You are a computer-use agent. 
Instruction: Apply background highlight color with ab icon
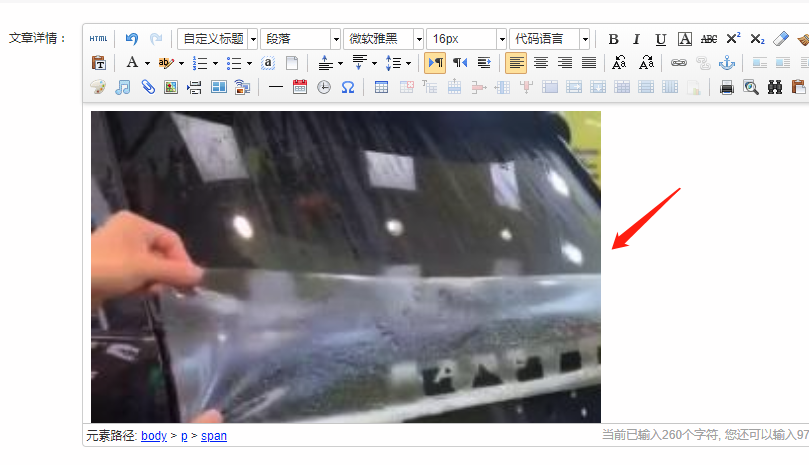coord(166,63)
